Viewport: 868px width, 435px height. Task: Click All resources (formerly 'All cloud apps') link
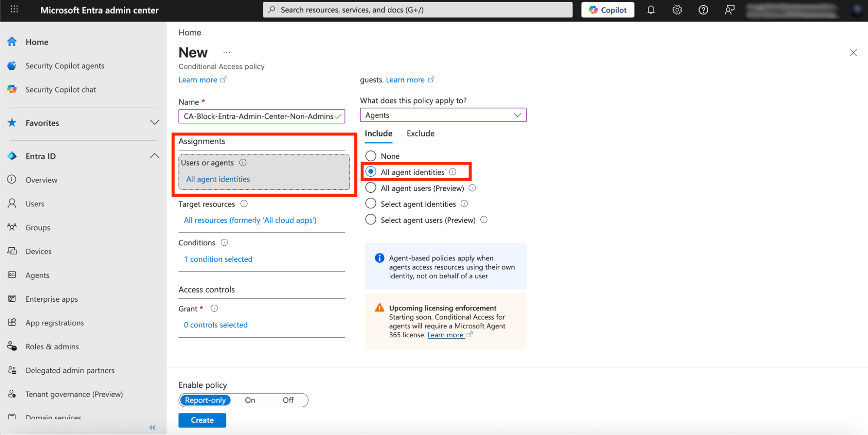250,220
